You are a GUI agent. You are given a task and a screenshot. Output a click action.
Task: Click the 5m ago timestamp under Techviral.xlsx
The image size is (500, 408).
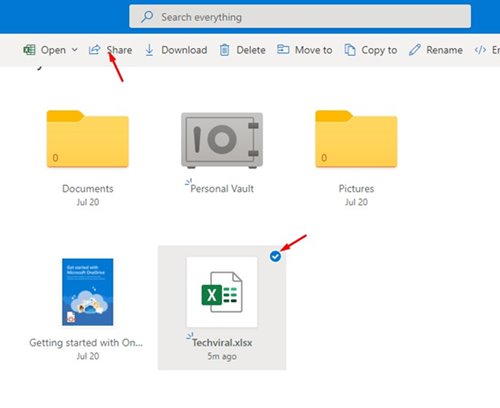(222, 356)
